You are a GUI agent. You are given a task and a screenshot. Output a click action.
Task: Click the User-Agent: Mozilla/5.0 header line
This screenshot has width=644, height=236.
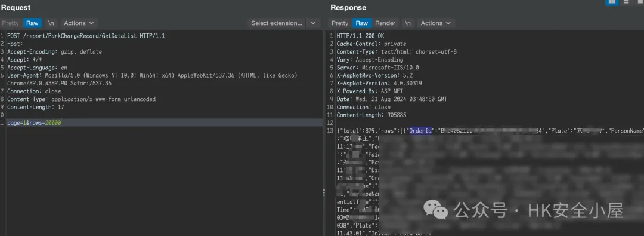pyautogui.click(x=152, y=75)
